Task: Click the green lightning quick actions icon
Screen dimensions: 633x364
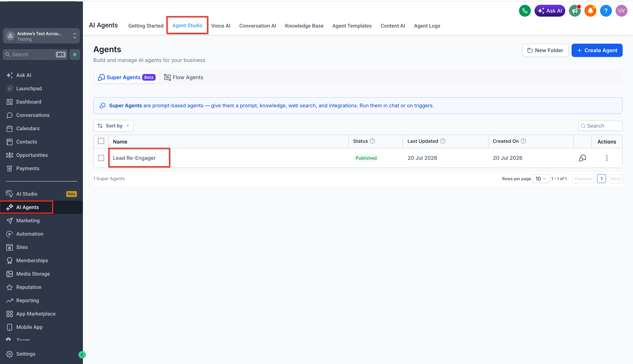Action: [x=75, y=55]
